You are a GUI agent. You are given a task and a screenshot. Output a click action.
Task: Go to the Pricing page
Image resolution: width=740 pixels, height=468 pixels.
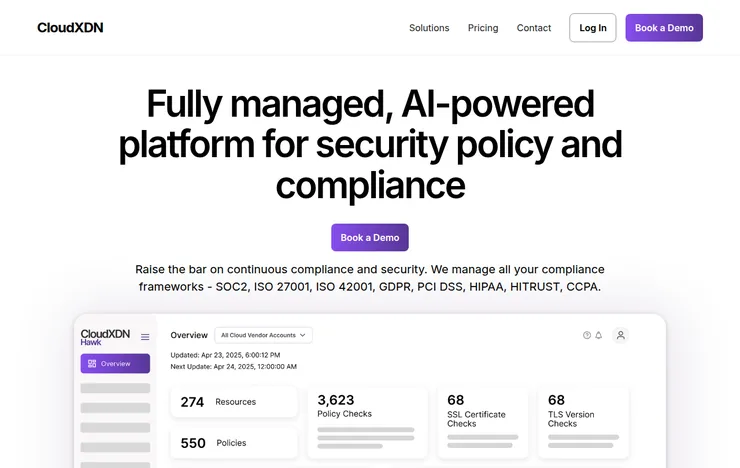(483, 28)
